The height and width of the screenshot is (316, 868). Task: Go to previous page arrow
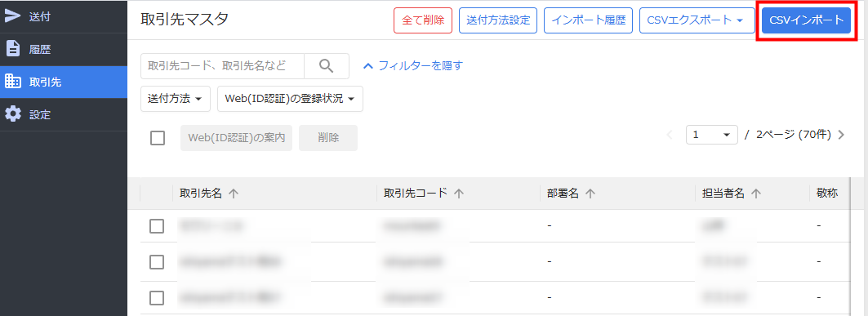click(x=670, y=135)
